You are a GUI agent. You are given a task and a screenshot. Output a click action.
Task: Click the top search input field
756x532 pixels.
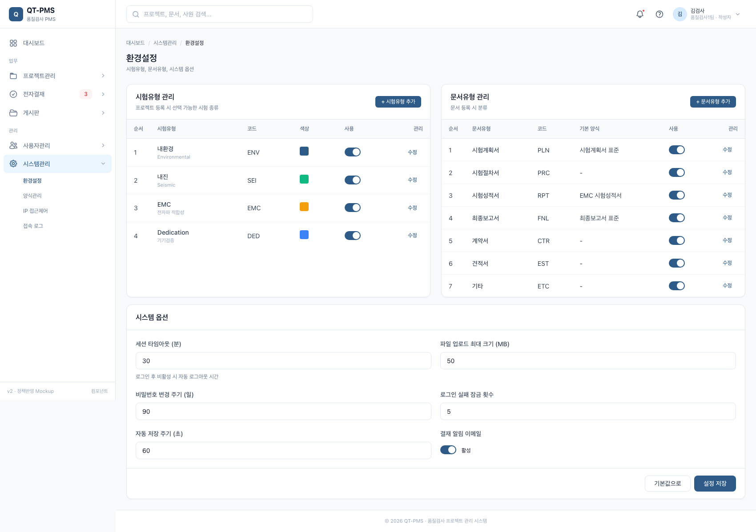pos(220,14)
